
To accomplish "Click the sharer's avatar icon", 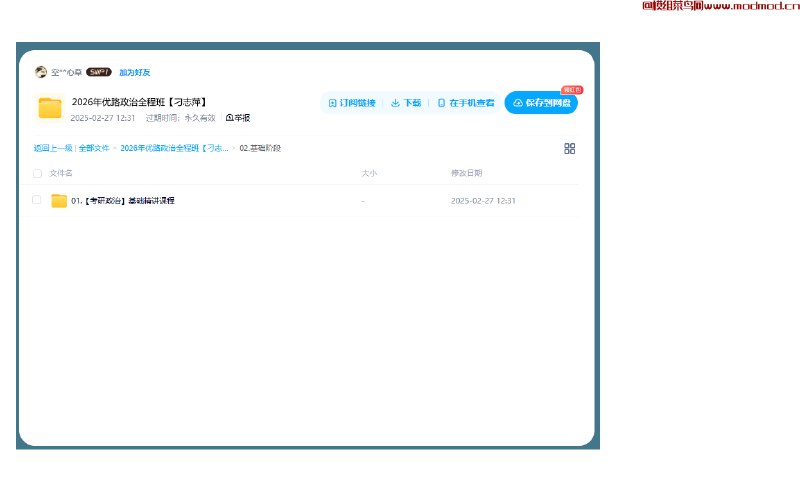I will click(x=41, y=72).
